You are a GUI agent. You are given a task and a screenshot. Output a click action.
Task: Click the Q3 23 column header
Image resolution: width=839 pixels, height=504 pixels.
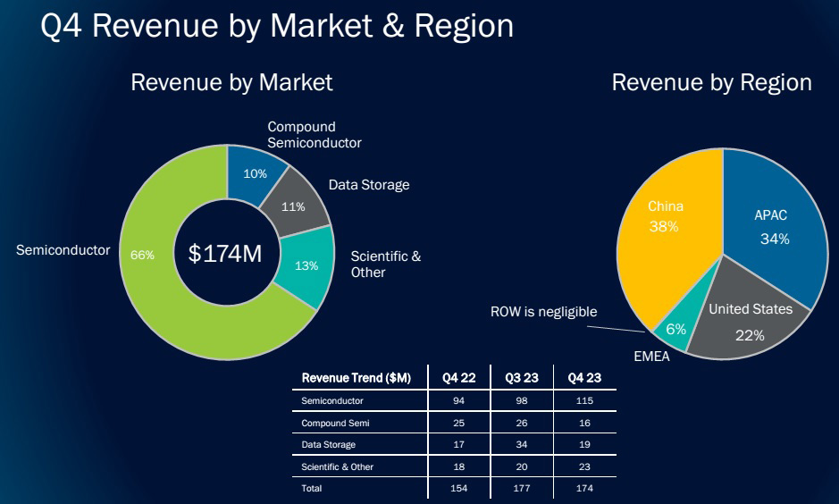pyautogui.click(x=521, y=378)
